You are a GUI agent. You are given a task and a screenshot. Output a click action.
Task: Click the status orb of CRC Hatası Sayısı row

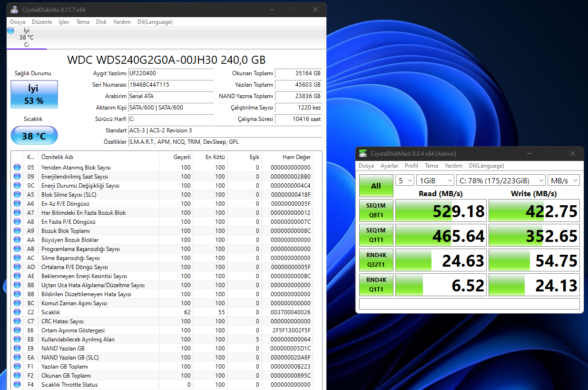coord(18,321)
